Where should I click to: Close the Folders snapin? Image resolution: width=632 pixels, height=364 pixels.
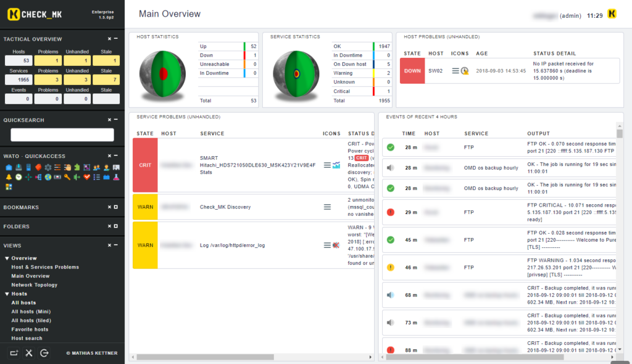(x=109, y=226)
